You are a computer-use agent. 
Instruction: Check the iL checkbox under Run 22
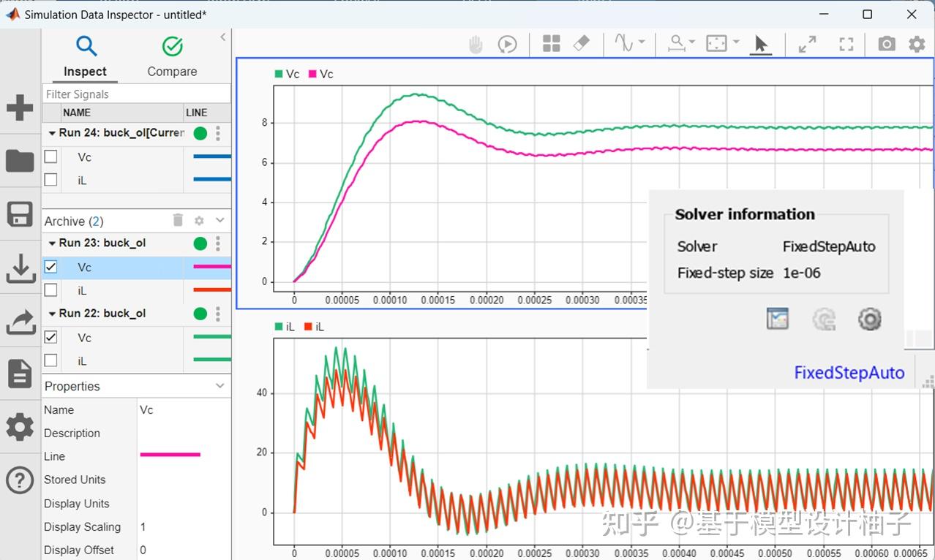click(50, 360)
